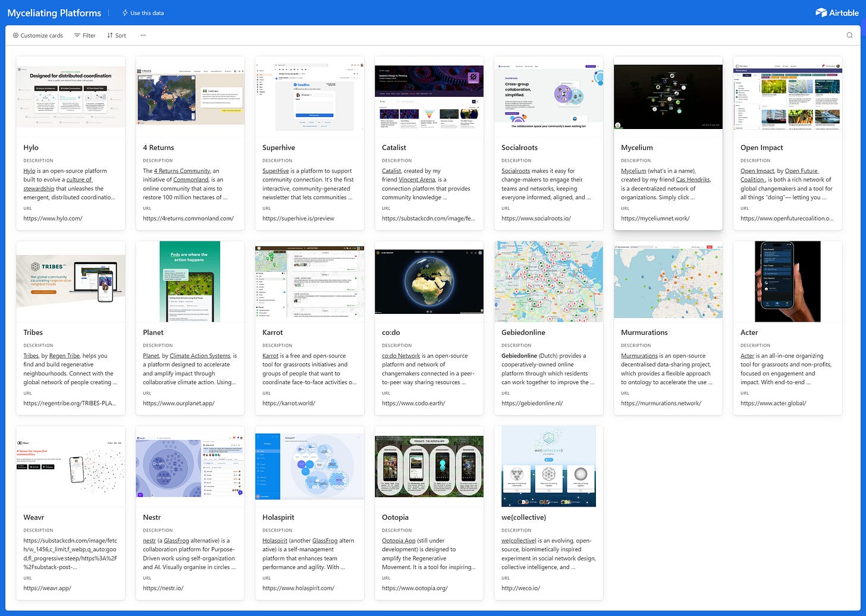Click the co:do Network link
This screenshot has height=616, width=866.
(x=401, y=356)
